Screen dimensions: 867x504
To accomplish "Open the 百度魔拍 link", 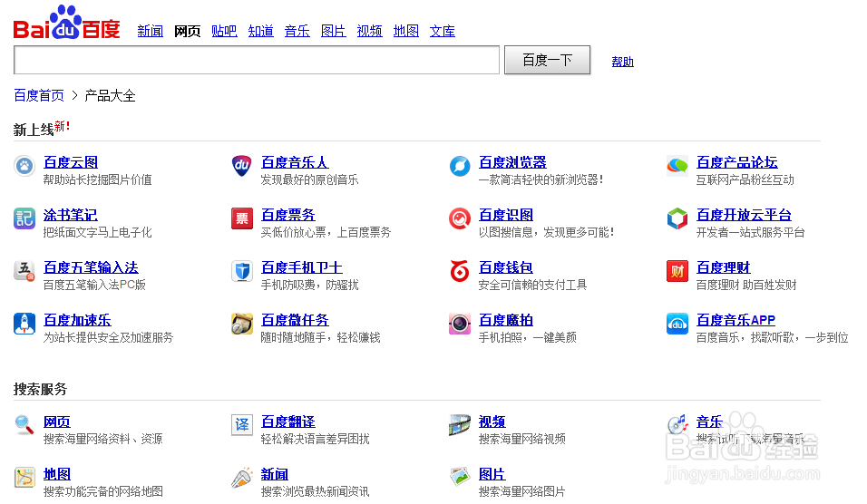I will click(x=506, y=320).
